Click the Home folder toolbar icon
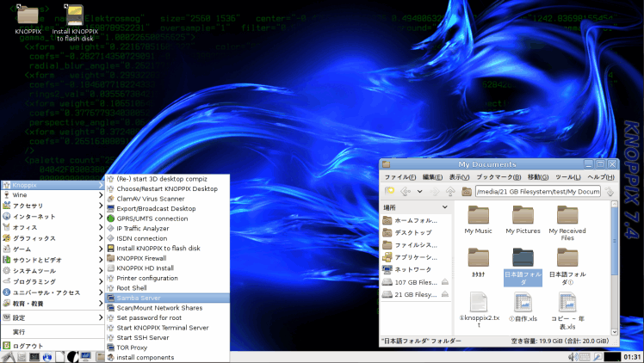The width and height of the screenshot is (644, 363). click(x=467, y=192)
